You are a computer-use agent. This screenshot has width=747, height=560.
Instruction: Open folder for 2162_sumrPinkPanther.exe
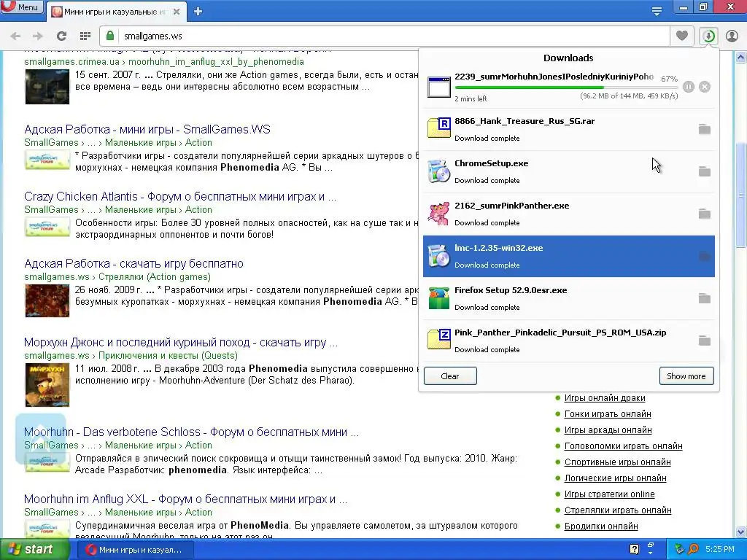pos(704,214)
